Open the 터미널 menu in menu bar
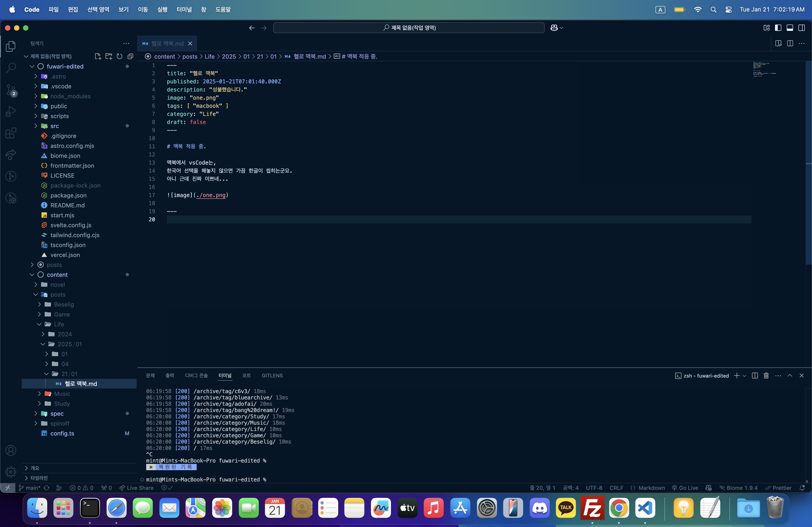The image size is (812, 527). [184, 9]
